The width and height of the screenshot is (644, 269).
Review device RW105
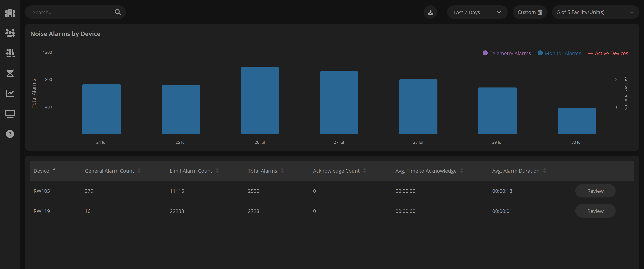[x=595, y=191]
